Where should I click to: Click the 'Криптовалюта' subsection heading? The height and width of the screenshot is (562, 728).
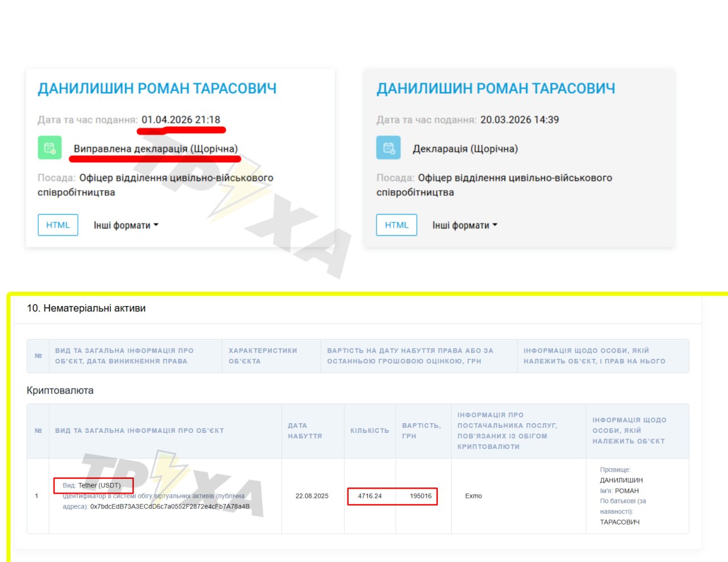[x=60, y=390]
